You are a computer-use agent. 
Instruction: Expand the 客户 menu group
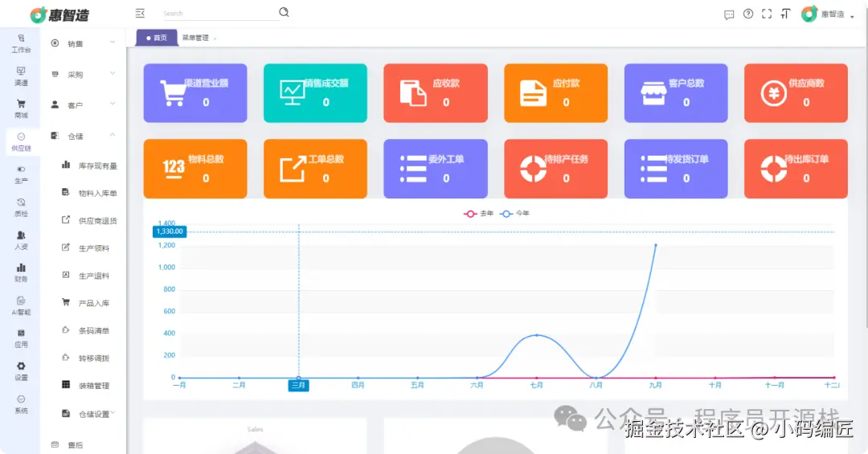(83, 104)
